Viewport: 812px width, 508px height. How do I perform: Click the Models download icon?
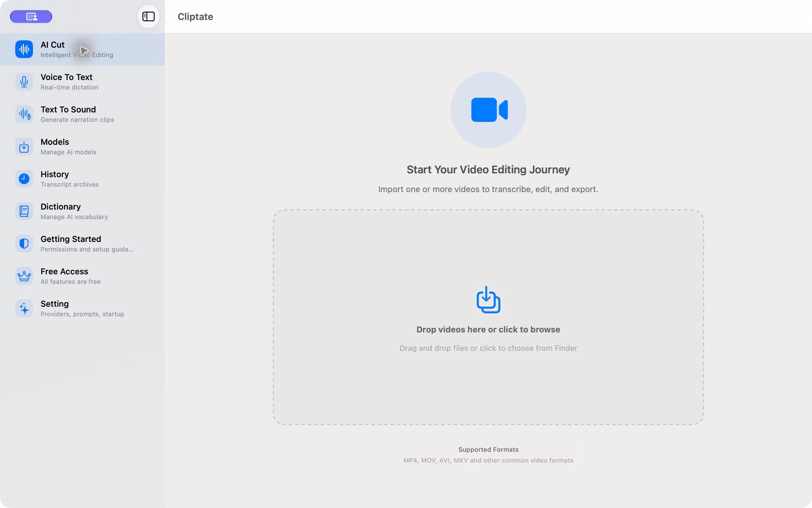coord(24,146)
